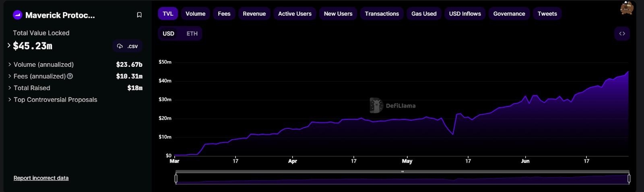This screenshot has width=644, height=192.
Task: Toggle the Volume chart metric
Action: click(196, 14)
